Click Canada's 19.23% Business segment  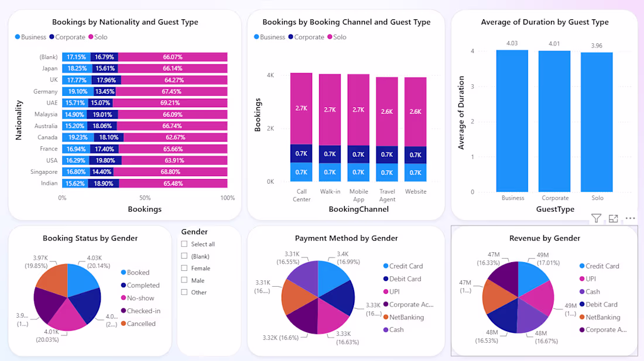tap(78, 137)
